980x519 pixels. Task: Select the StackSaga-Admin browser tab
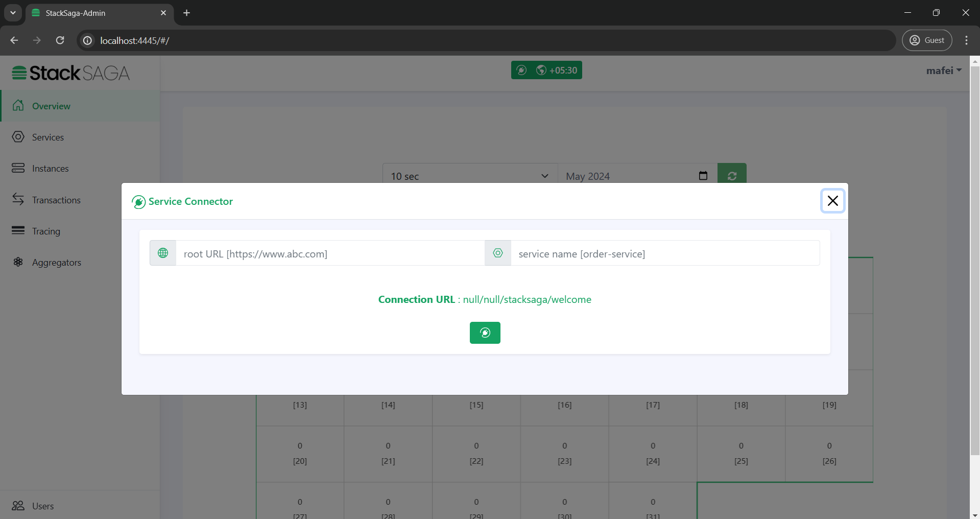pos(100,13)
